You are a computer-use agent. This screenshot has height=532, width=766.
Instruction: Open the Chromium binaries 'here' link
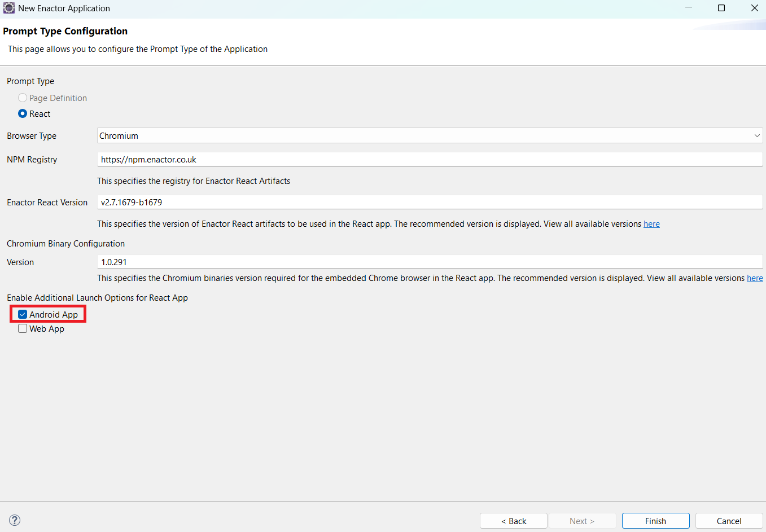pyautogui.click(x=755, y=278)
